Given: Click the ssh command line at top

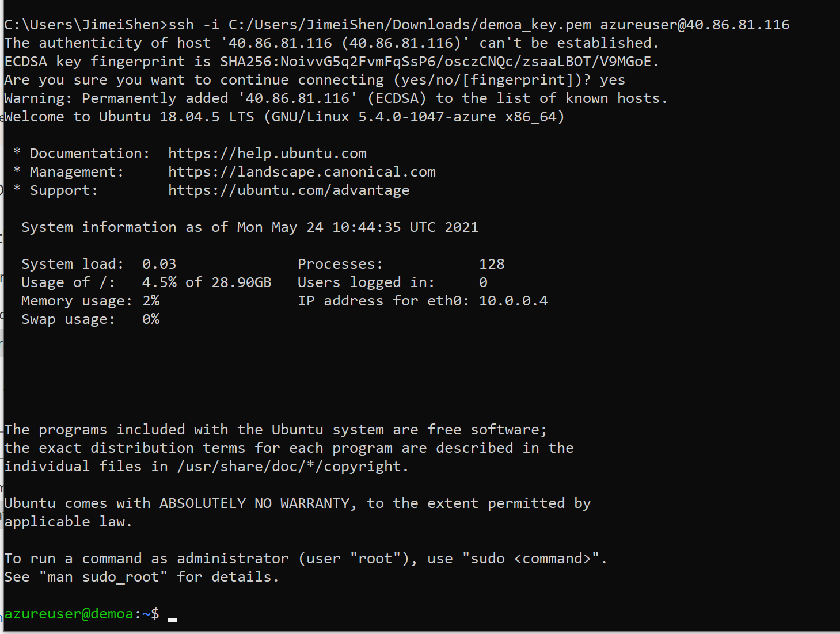Looking at the screenshot, I should (397, 25).
